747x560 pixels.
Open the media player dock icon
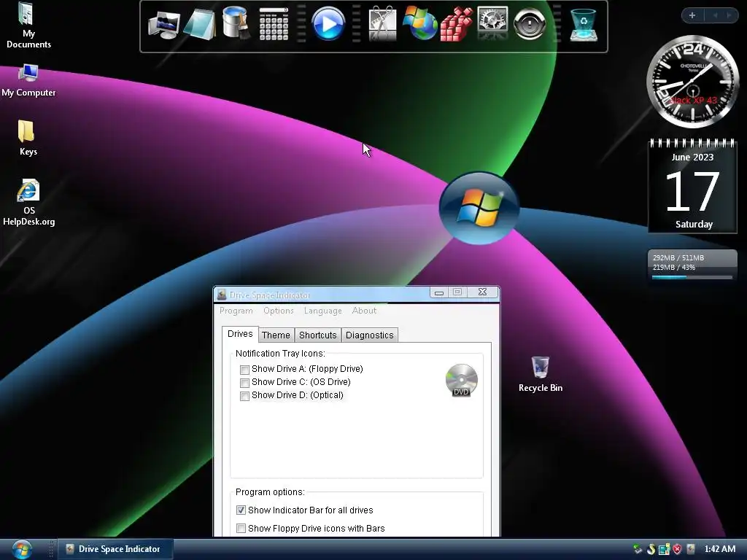pos(328,23)
